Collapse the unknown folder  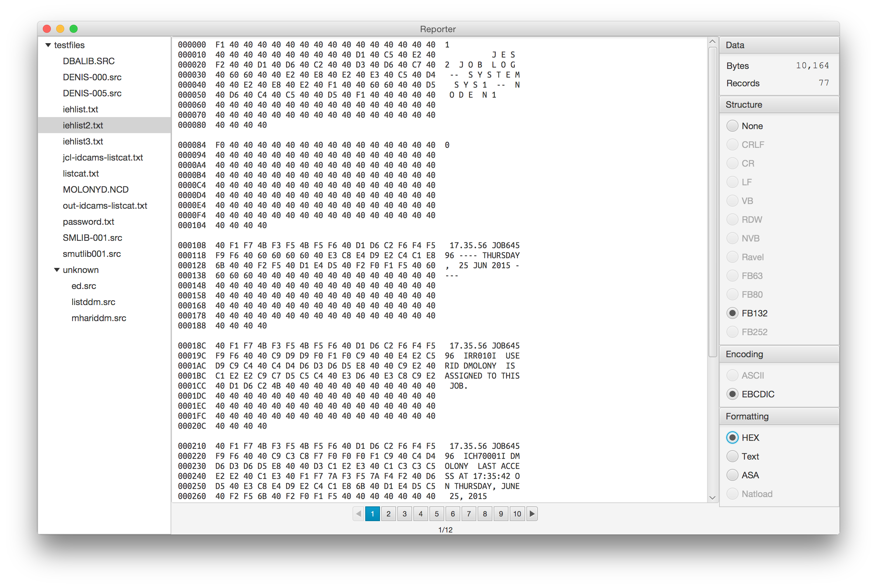(x=57, y=270)
